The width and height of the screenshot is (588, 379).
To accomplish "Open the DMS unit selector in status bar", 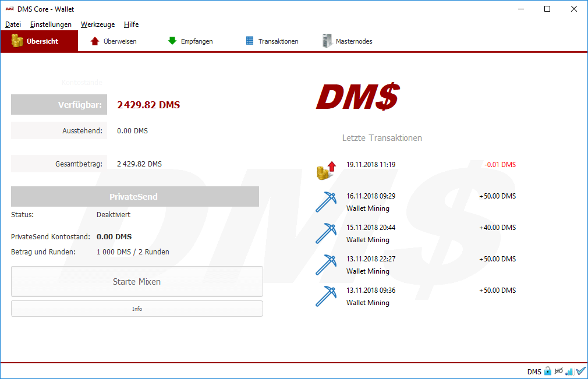I will point(534,371).
